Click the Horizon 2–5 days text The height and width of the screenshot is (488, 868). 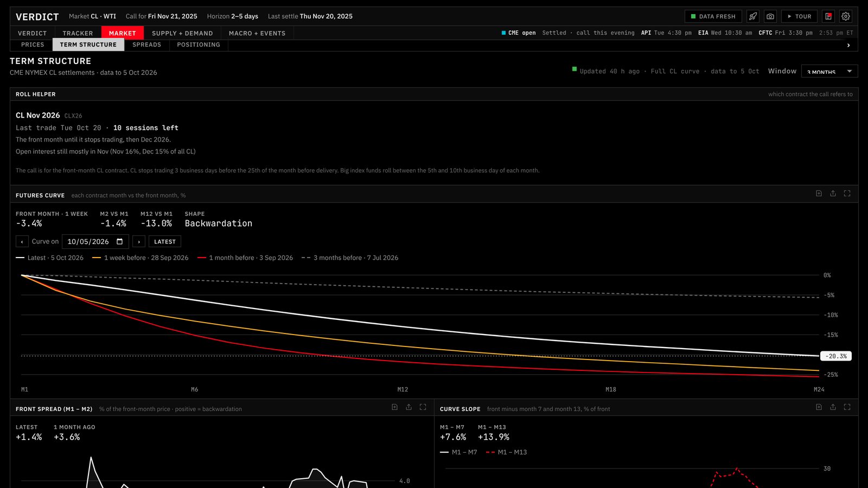(x=233, y=16)
